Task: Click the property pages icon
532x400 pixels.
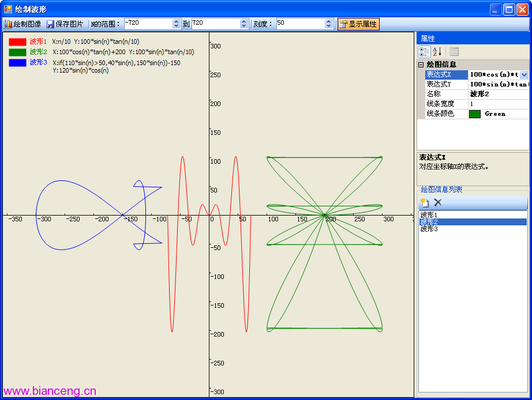Action: tap(454, 52)
